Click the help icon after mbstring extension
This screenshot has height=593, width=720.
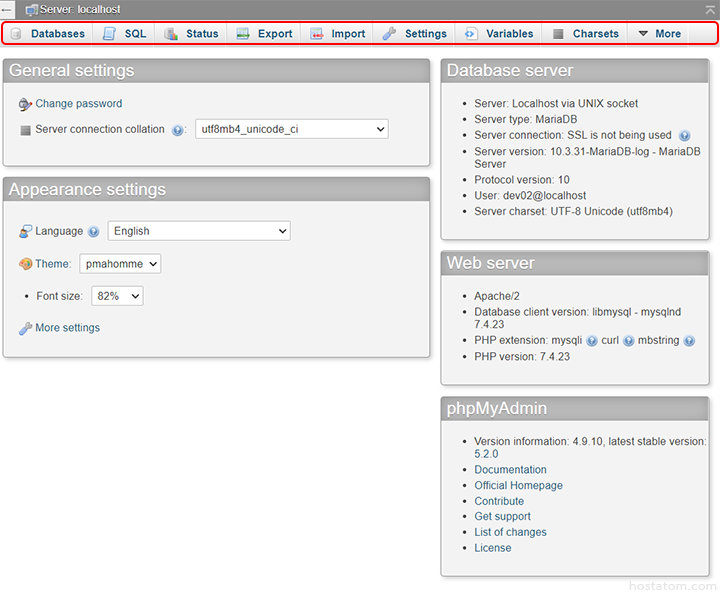pos(689,341)
